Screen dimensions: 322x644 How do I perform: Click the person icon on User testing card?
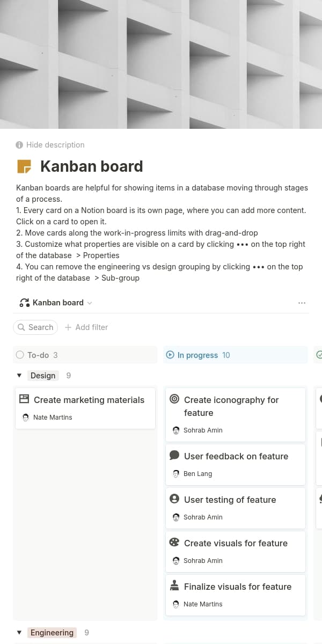(x=174, y=499)
